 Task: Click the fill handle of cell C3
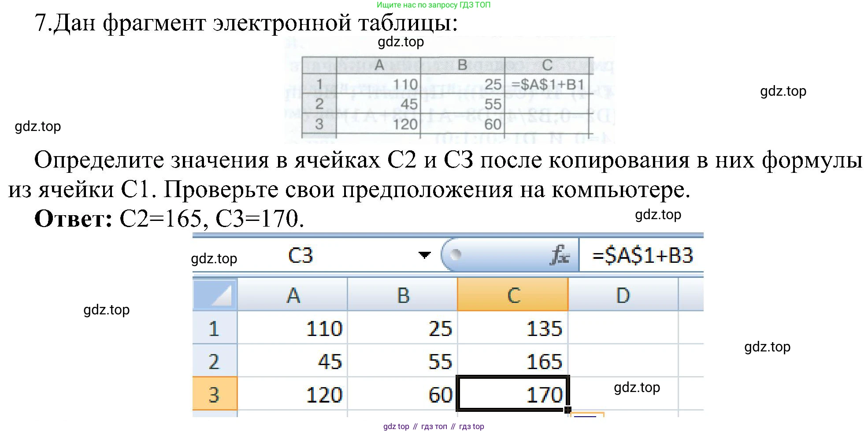(568, 410)
